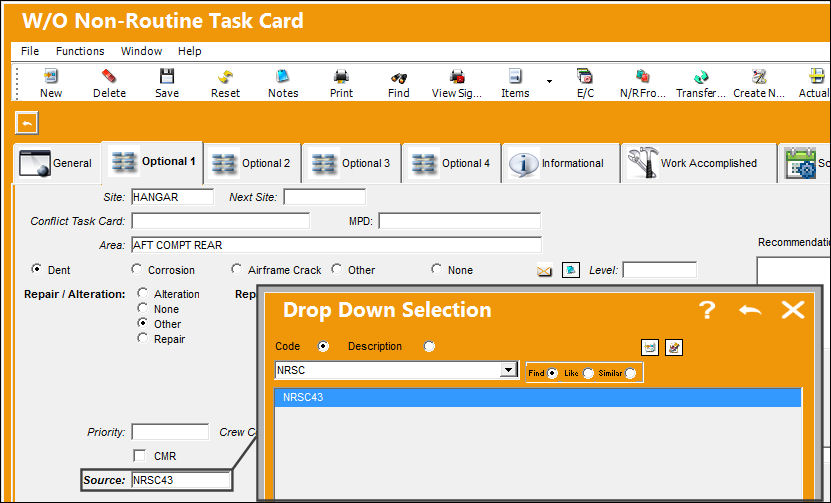Click the notes icon beside the Level field

coord(570,270)
